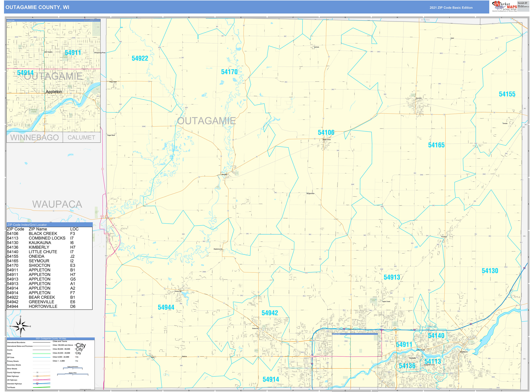Screen dimensions: 532x392
Task: Click the County Highways marker in legend
Action: [x=38, y=372]
